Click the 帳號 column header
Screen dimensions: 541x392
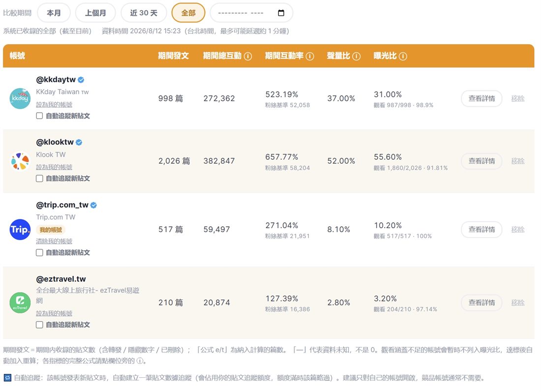tap(17, 56)
